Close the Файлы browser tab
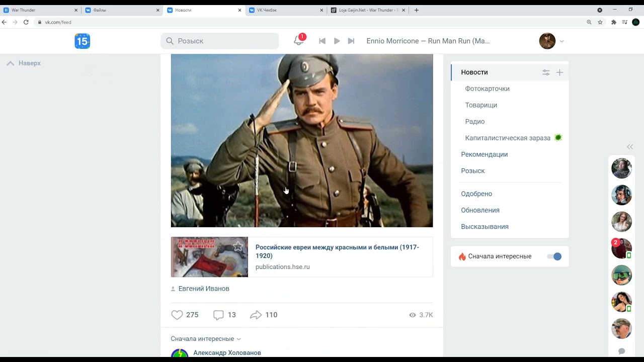 (x=158, y=10)
